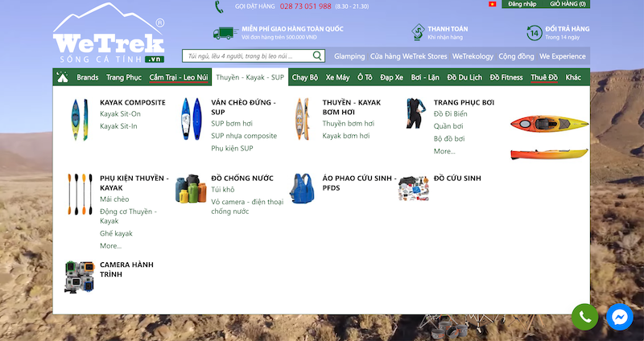Open Túi khô link
Screen dimensions: 644x341
223,190
